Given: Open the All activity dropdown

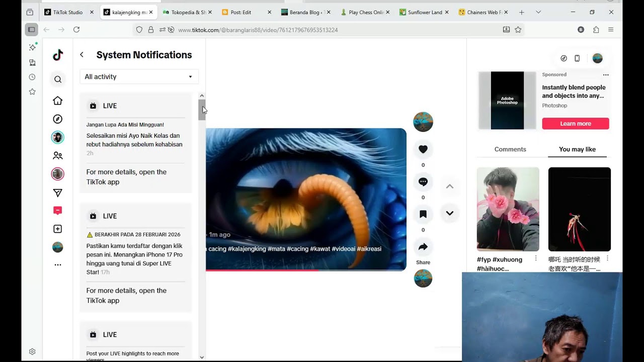Looking at the screenshot, I should point(139,76).
